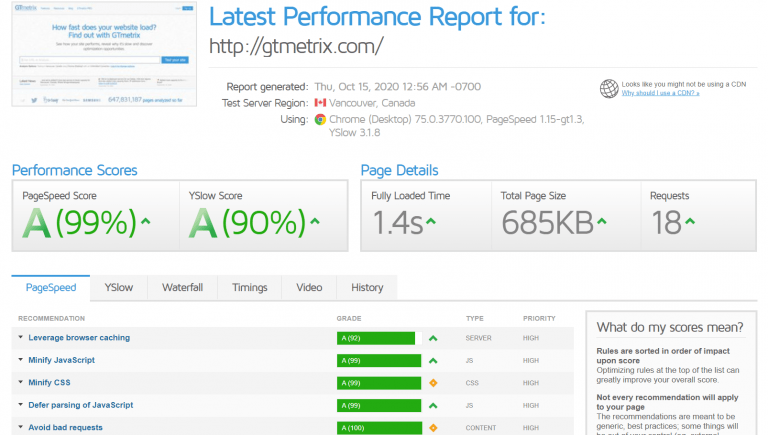Click the SERVER type cell
This screenshot has height=435, width=768.
479,338
